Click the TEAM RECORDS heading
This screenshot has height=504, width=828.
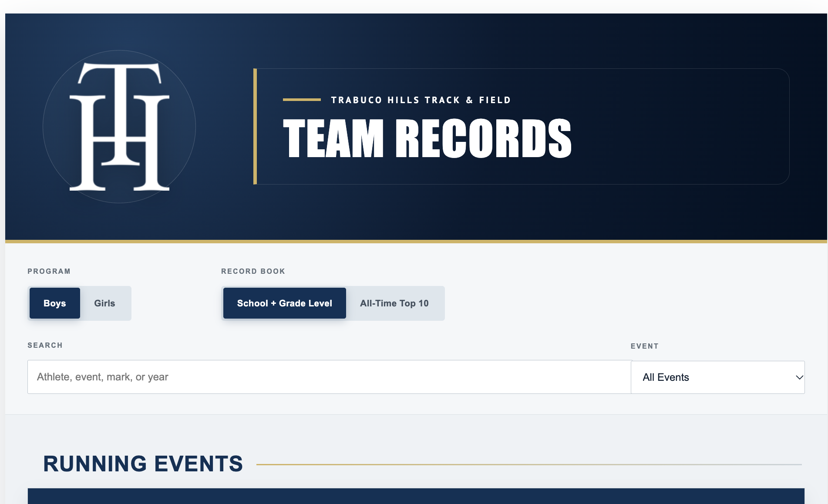[x=427, y=138]
